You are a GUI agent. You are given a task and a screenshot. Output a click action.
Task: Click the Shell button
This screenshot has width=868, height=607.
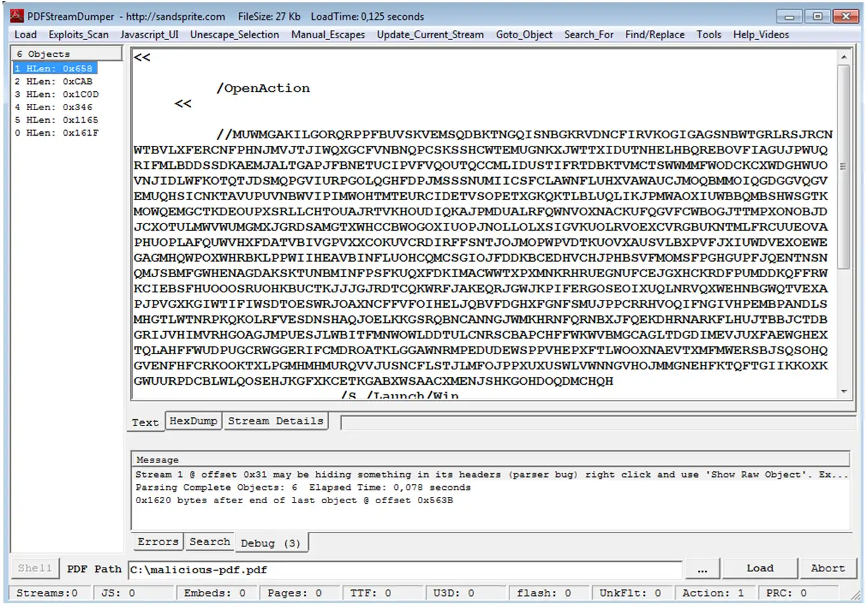35,568
